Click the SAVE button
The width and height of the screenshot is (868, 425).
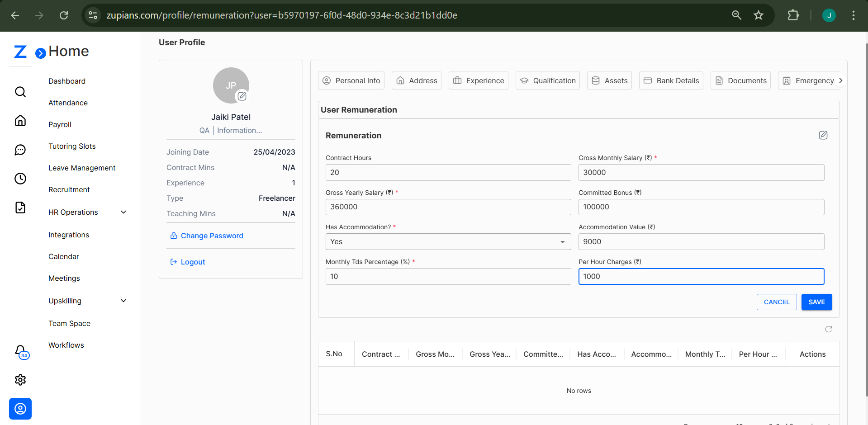click(x=816, y=302)
